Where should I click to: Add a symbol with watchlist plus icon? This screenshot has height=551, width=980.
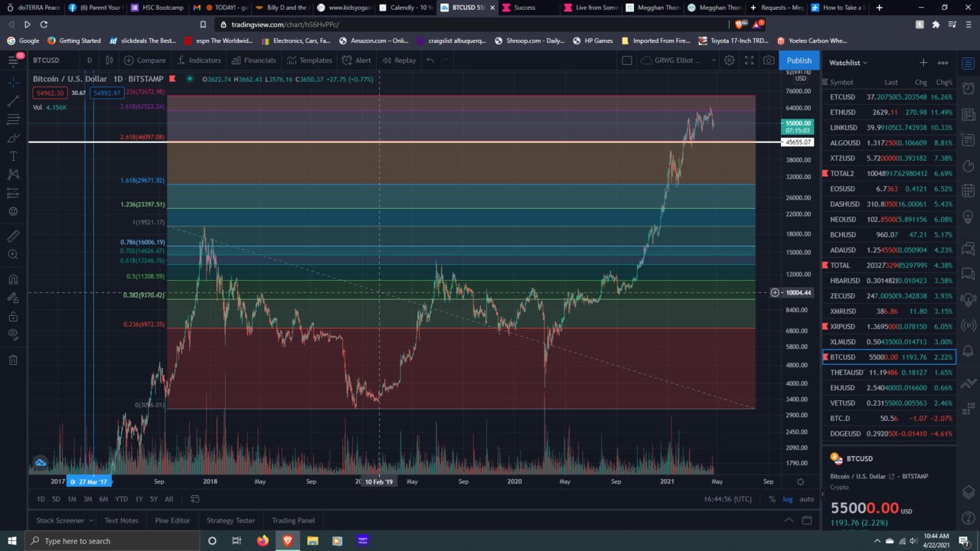coord(923,63)
